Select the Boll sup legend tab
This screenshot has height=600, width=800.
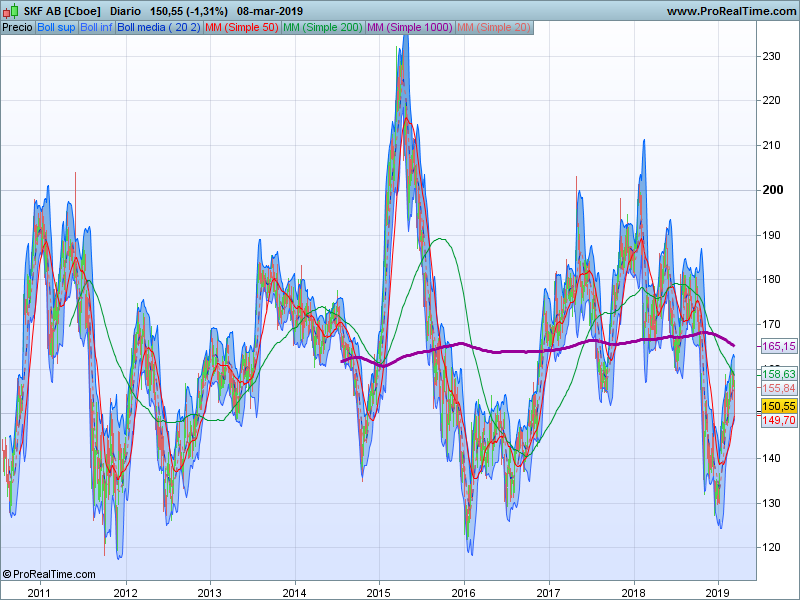56,28
